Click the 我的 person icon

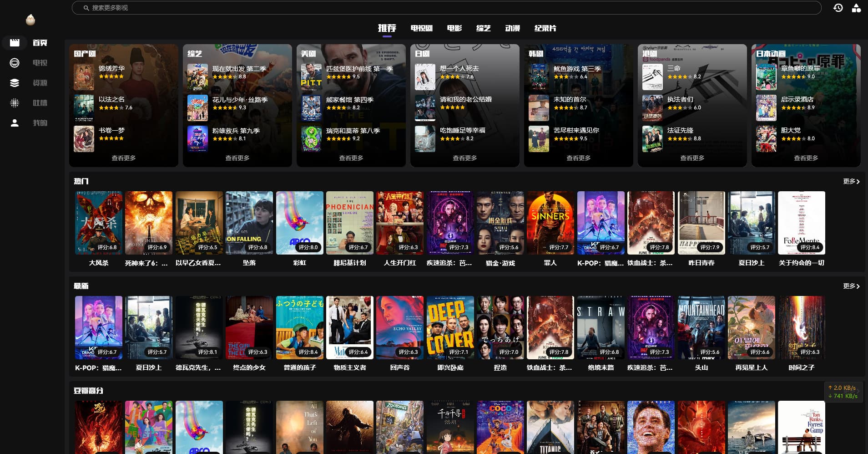(x=15, y=123)
